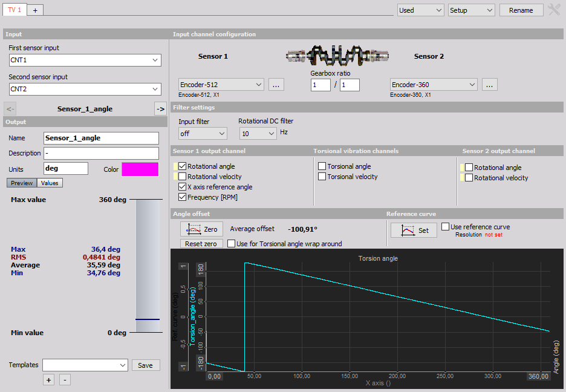Viewport: 566px width, 392px height.
Task: Click the output Name field
Action: click(101, 139)
